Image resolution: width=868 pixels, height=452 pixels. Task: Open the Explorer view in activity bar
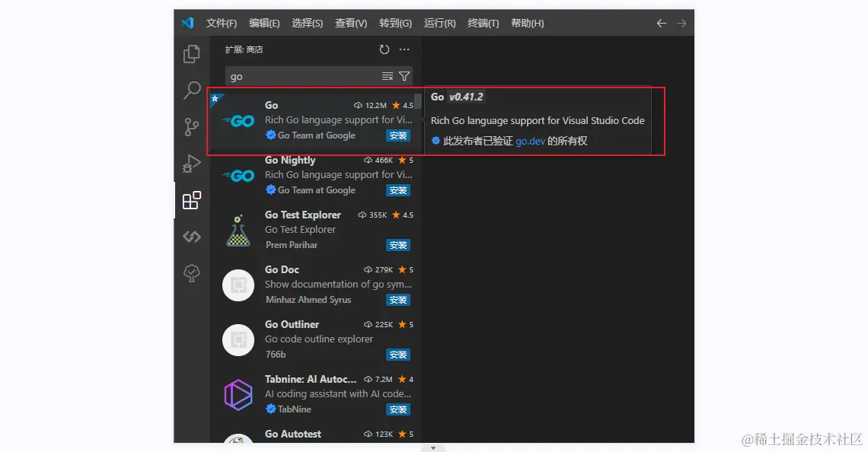click(192, 54)
